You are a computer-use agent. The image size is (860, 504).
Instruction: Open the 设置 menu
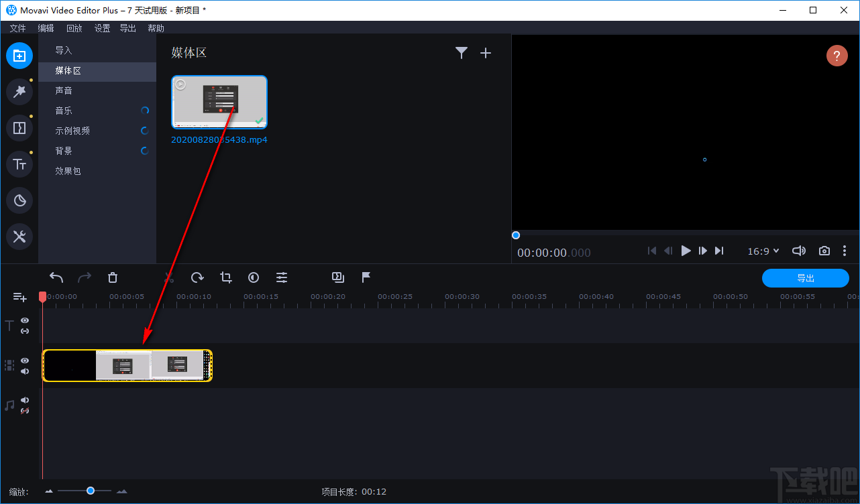(x=103, y=28)
